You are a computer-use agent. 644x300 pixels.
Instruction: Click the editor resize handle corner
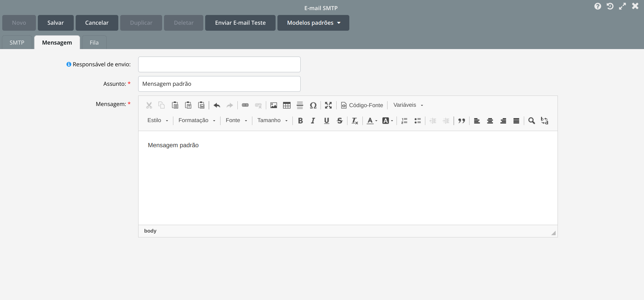tap(553, 233)
